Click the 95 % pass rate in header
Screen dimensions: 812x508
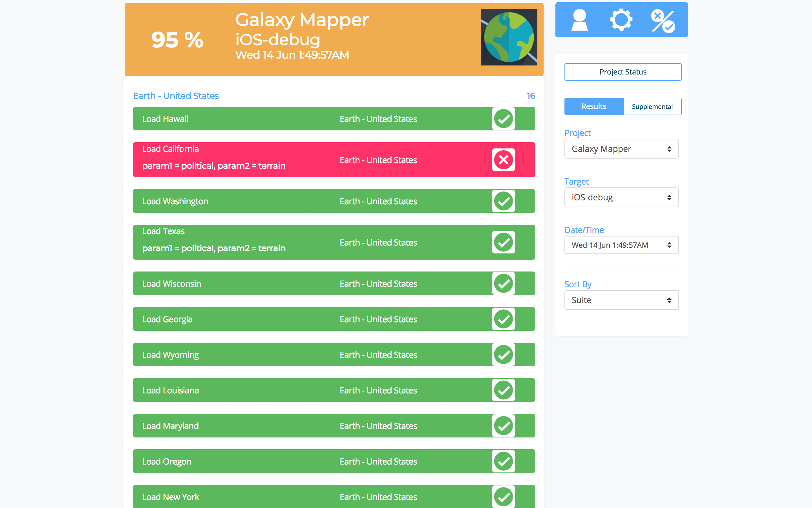(x=177, y=40)
